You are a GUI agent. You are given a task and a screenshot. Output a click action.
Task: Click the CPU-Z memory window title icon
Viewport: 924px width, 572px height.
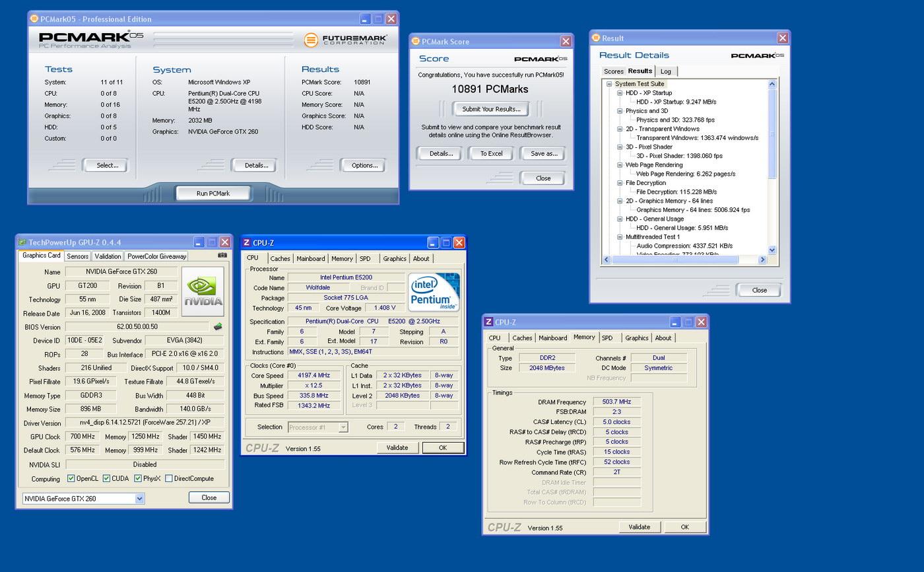[488, 322]
